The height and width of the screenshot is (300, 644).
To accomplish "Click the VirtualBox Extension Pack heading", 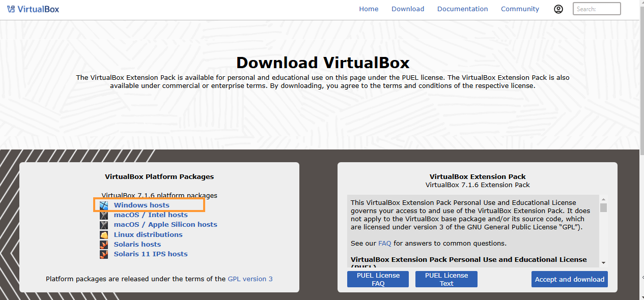I will (478, 177).
